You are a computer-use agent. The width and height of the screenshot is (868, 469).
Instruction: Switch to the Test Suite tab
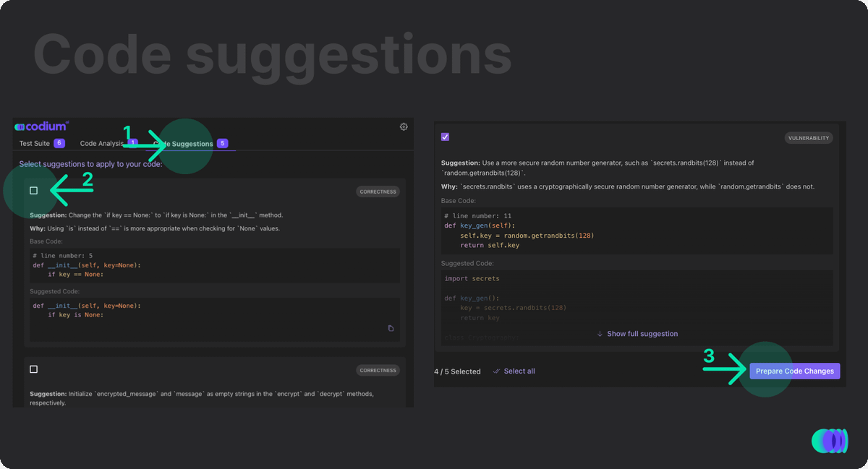(33, 143)
